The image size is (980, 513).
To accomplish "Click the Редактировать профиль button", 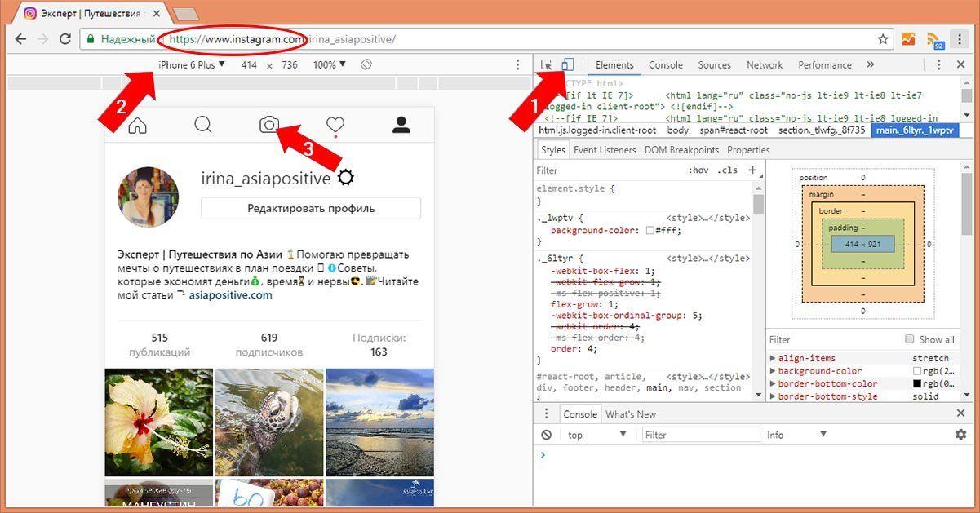I will 311,208.
